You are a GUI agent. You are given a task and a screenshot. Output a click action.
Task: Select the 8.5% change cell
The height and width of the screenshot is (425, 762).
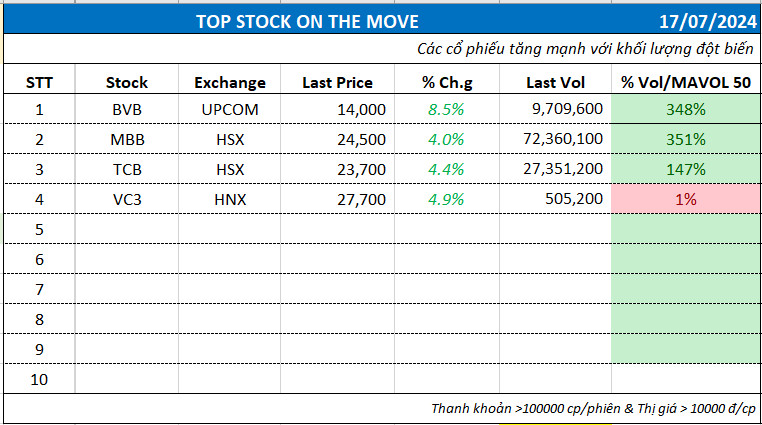444,110
